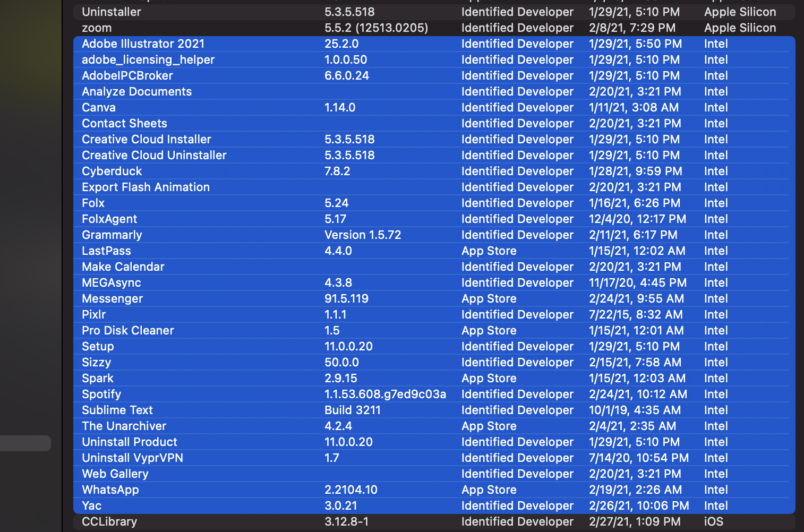Click the Contact Sheets entry
This screenshot has height=532, width=804.
point(434,123)
